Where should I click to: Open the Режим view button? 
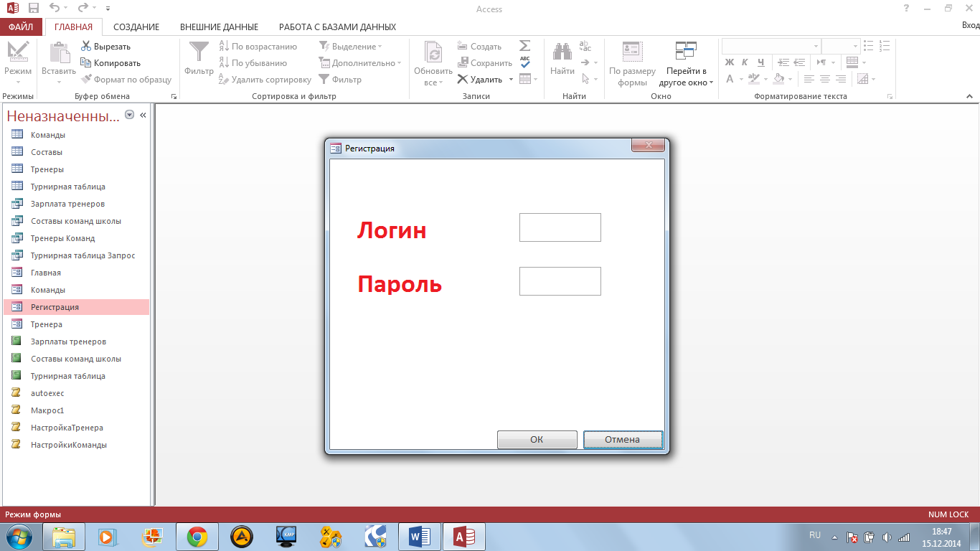coord(18,63)
